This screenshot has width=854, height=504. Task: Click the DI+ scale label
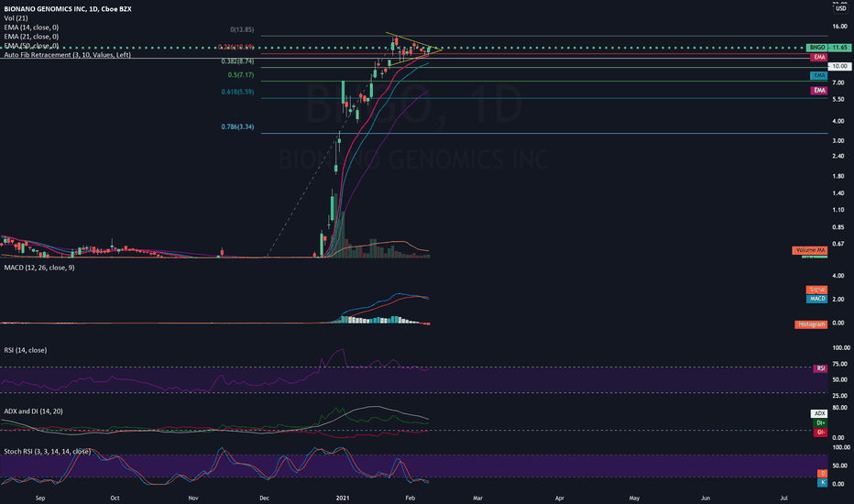click(820, 422)
